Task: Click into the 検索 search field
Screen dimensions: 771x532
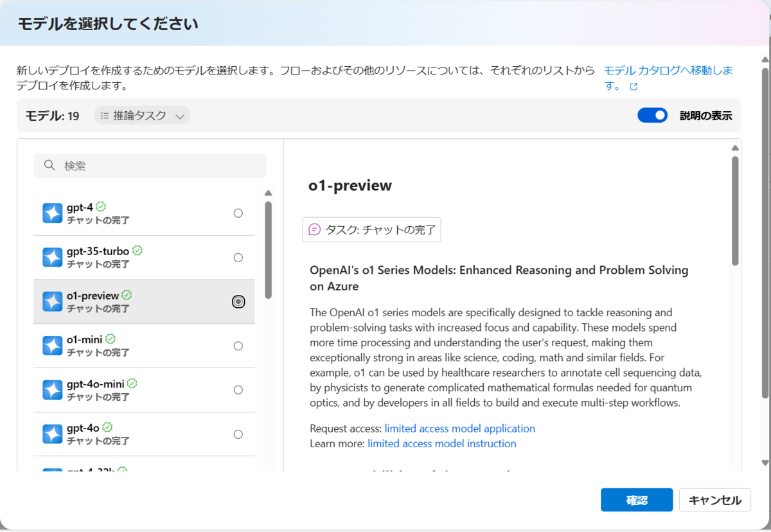Action: click(150, 166)
